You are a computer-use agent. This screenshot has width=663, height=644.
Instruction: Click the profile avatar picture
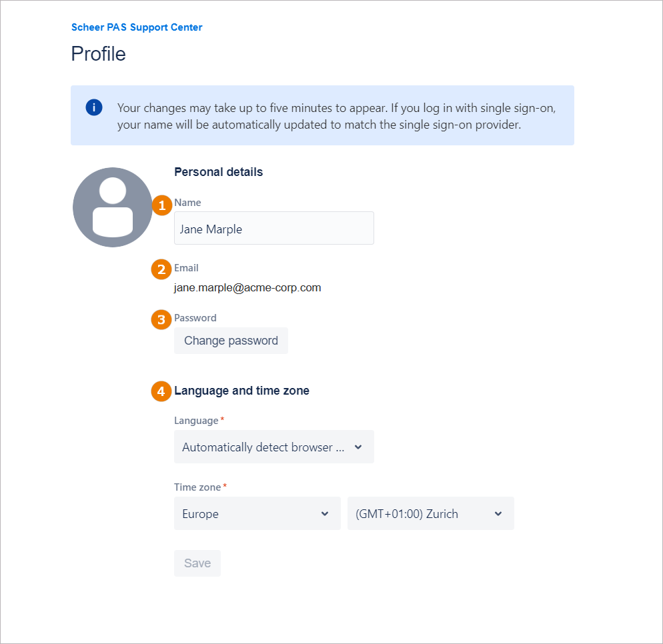tap(113, 207)
